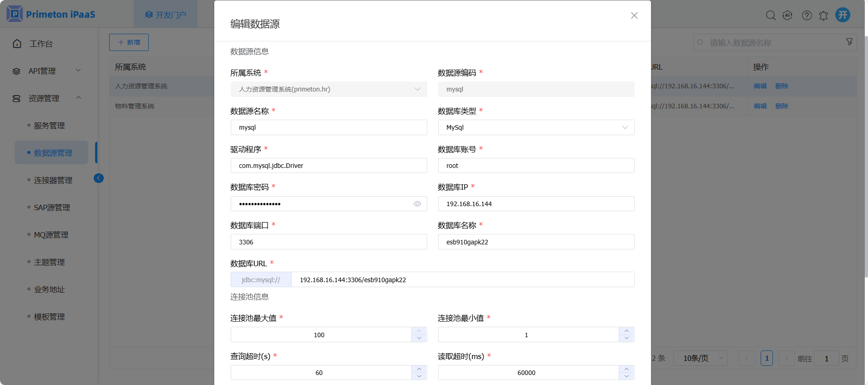Open the AI assistant icon

pyautogui.click(x=787, y=15)
